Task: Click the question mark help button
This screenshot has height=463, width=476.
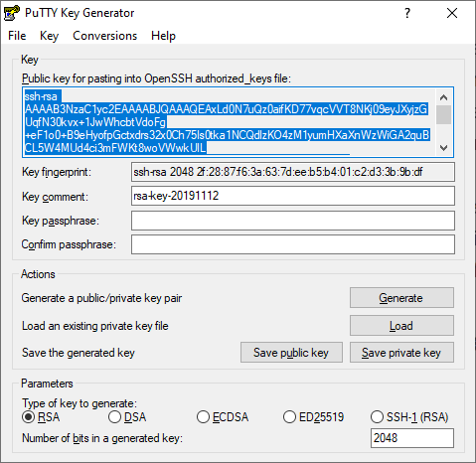Action: [407, 13]
